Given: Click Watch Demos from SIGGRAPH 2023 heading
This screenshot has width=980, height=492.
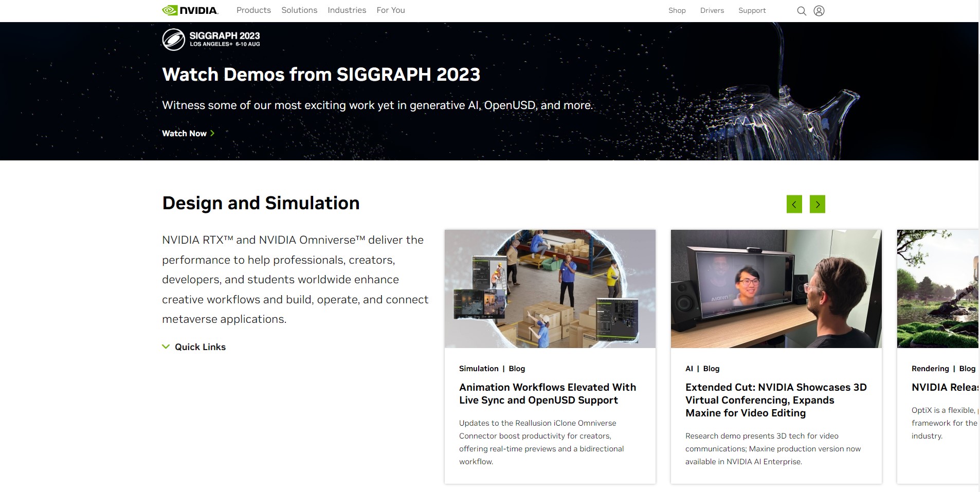Looking at the screenshot, I should (x=321, y=75).
